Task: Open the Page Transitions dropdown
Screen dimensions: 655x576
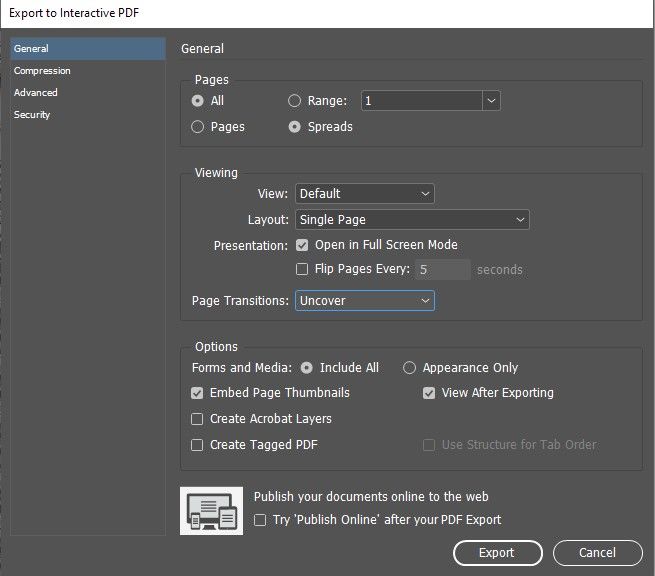Action: tap(364, 300)
